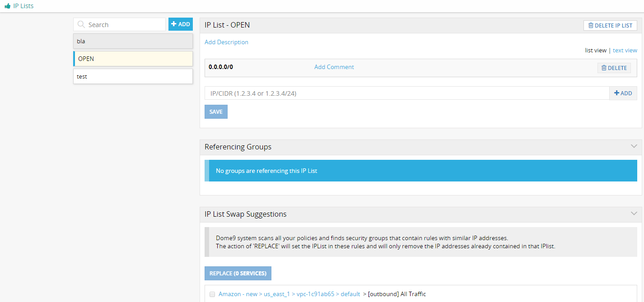Select the 'OPEN' IP list
644x302 pixels.
(133, 59)
